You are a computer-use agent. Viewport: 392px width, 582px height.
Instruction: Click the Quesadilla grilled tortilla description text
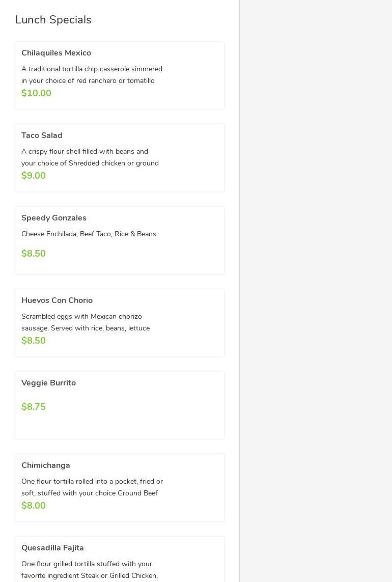point(90,570)
